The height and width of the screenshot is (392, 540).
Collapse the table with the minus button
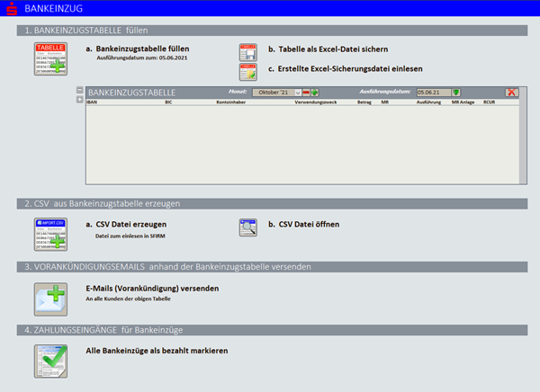pyautogui.click(x=79, y=90)
